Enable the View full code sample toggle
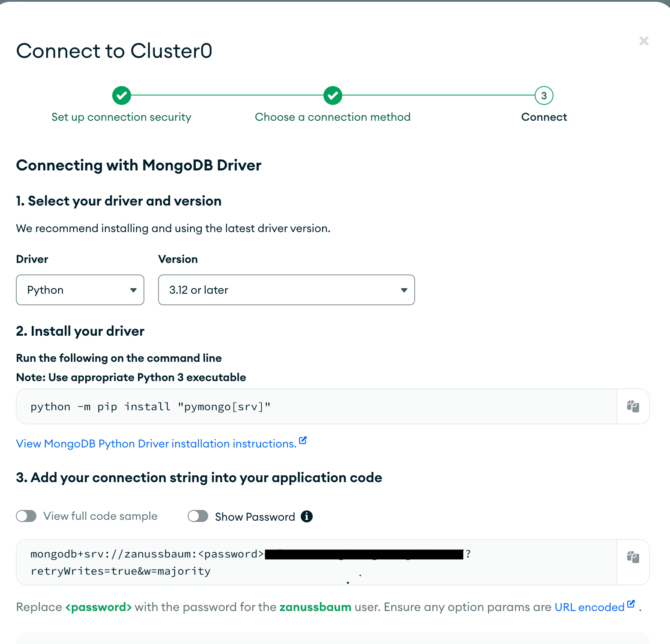 click(x=26, y=516)
